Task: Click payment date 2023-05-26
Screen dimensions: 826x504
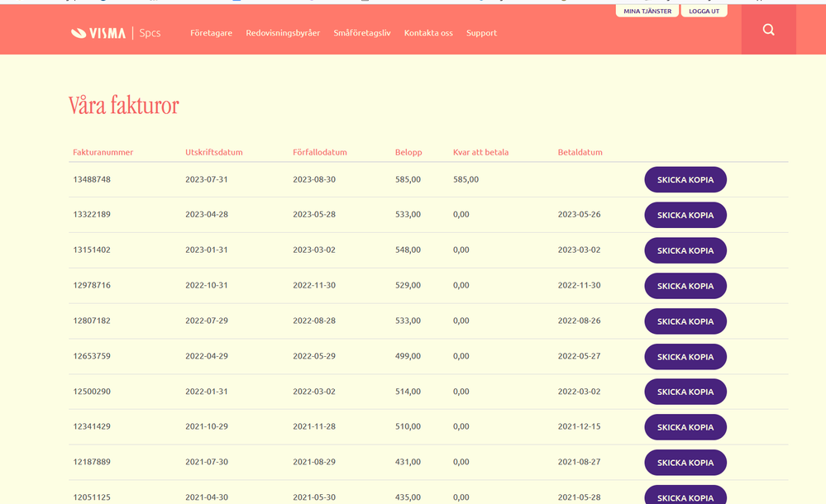Action: pos(579,214)
